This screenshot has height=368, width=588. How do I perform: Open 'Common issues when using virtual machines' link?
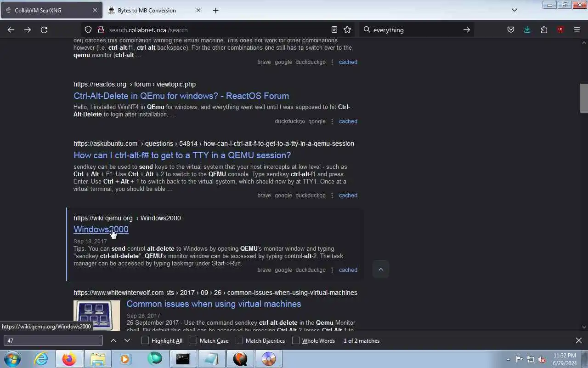(214, 304)
